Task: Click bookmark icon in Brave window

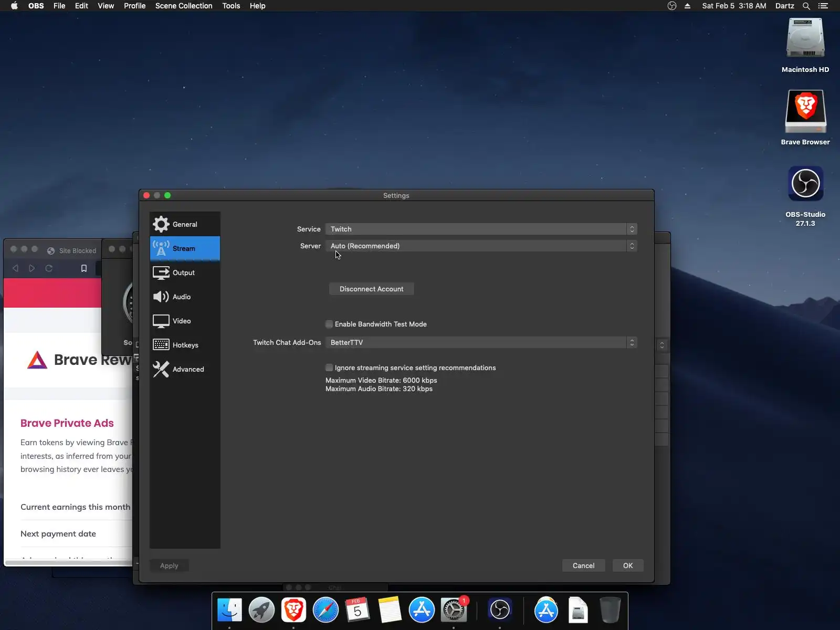Action: point(83,268)
